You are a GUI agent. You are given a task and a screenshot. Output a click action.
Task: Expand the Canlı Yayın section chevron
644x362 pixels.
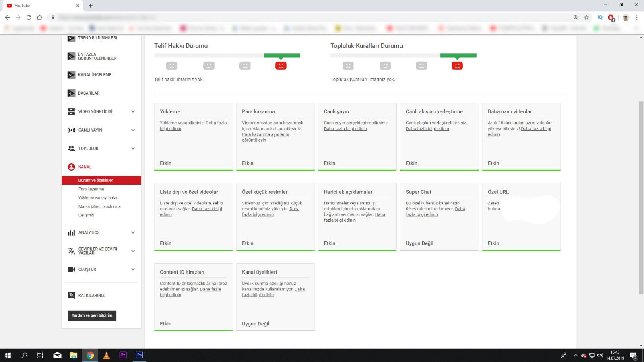(x=133, y=130)
